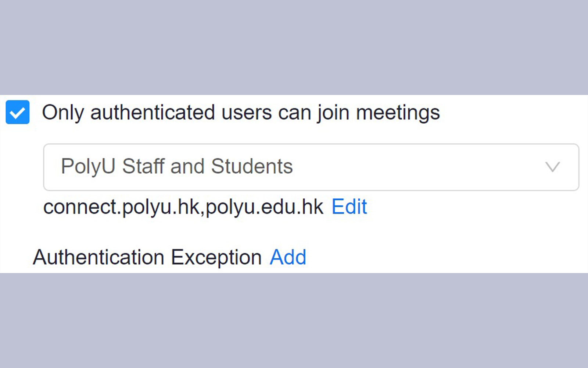Click the Add link for Authentication Exception
Image resolution: width=588 pixels, height=368 pixels.
tap(288, 257)
